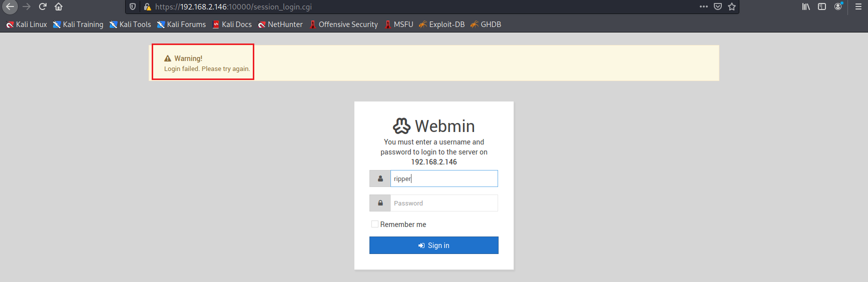Click the blue Sign in button

point(434,245)
